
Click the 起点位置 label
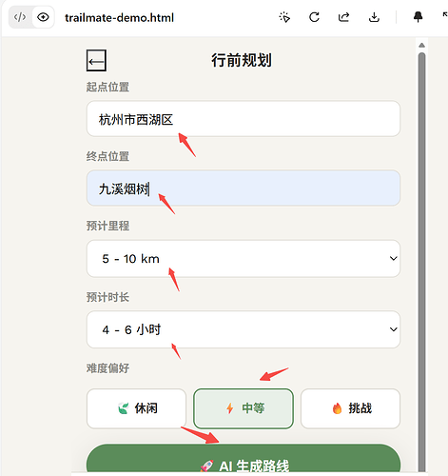click(107, 87)
